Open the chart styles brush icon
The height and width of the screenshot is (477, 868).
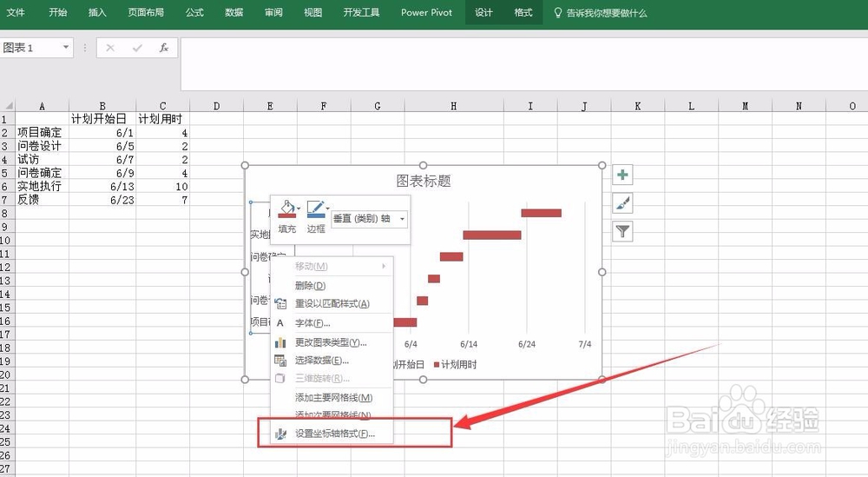(622, 203)
